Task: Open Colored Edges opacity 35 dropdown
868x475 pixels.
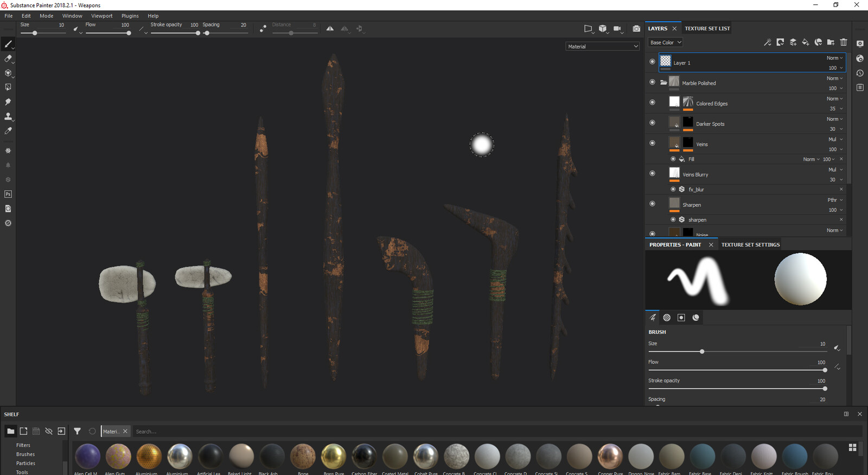Action: pos(836,109)
